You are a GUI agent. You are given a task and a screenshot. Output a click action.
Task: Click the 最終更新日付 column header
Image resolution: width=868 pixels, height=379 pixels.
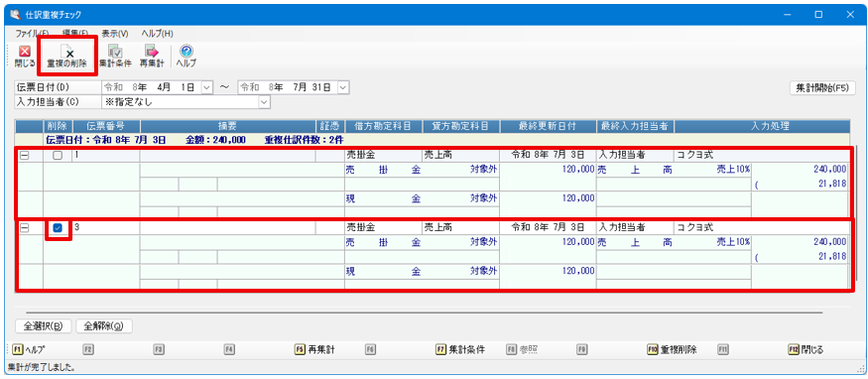[x=548, y=126]
